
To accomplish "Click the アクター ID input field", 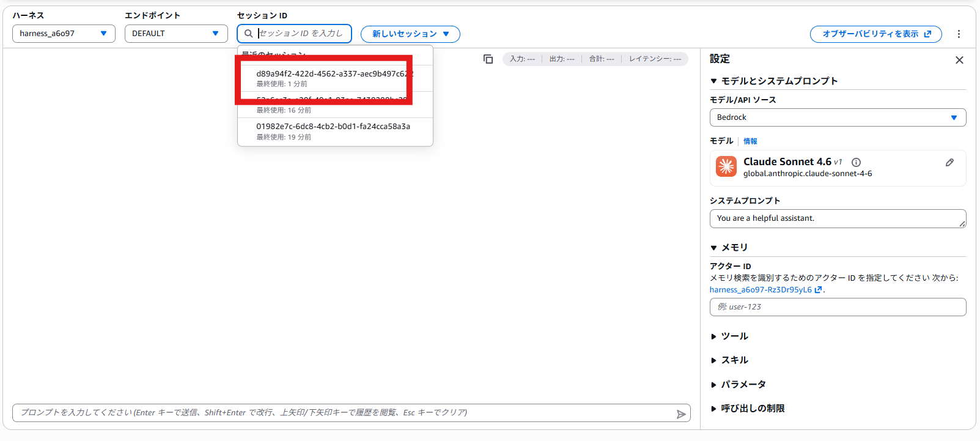I will 838,307.
